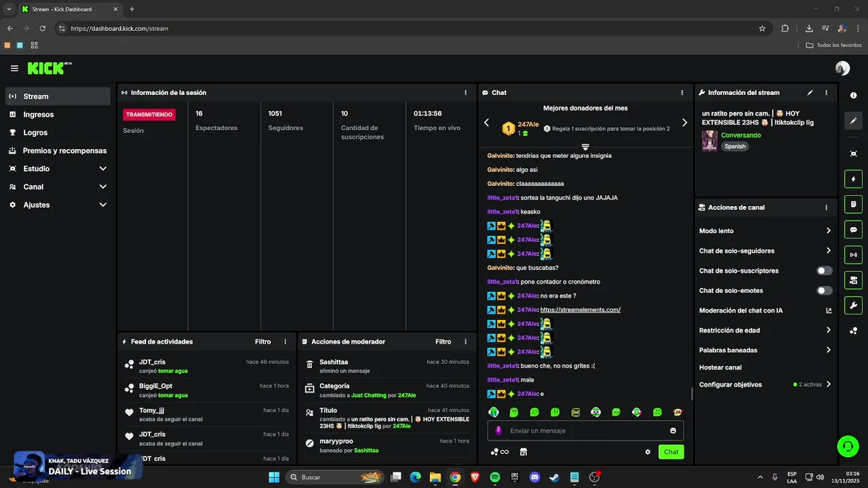Open the shop icon below chat input
Image resolution: width=868 pixels, height=488 pixels.
coord(524,452)
